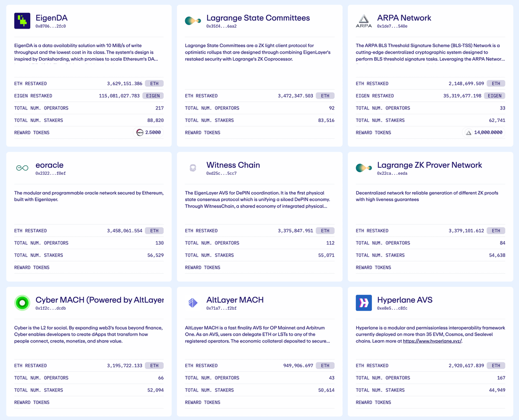The height and width of the screenshot is (420, 519).
Task: Click Lagrange State Committees address 0x35f4...6aa2
Action: 221,26
